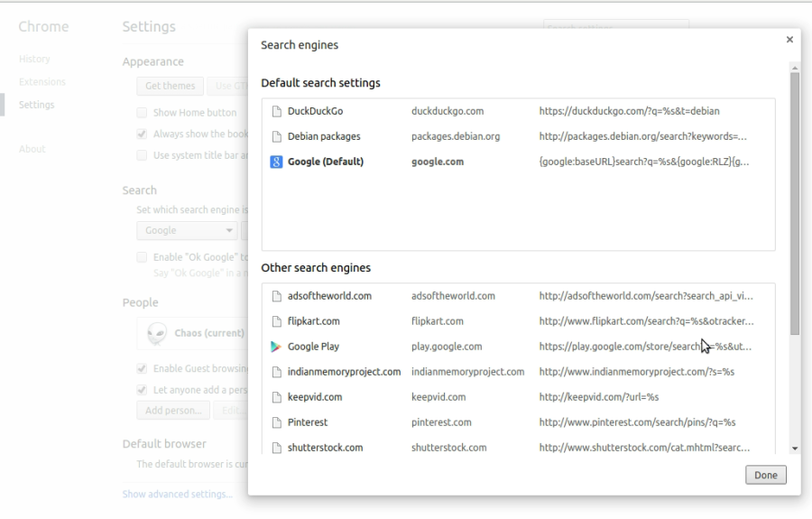Image resolution: width=812 pixels, height=519 pixels.
Task: Click the adsoftheworld.com page icon
Action: 277,296
